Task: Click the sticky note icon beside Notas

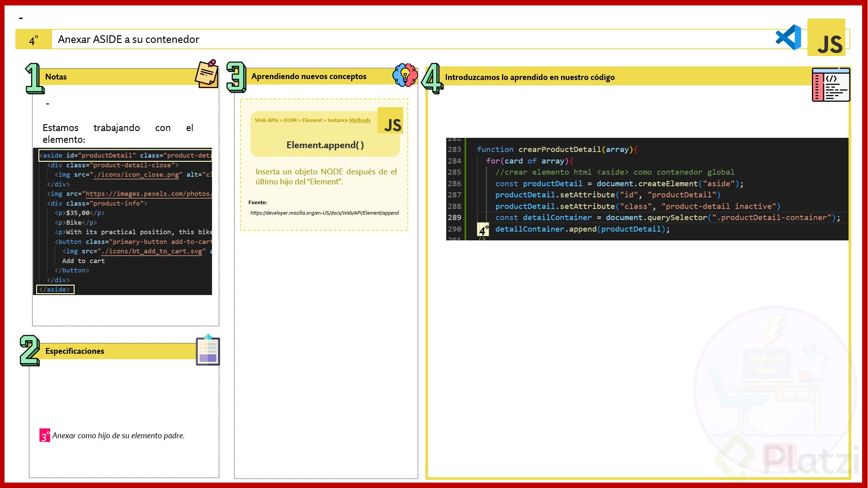Action: [207, 74]
